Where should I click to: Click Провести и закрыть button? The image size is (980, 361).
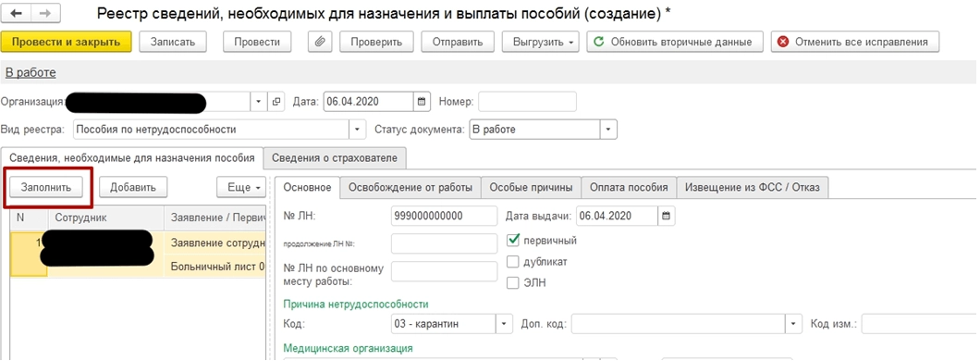(67, 42)
